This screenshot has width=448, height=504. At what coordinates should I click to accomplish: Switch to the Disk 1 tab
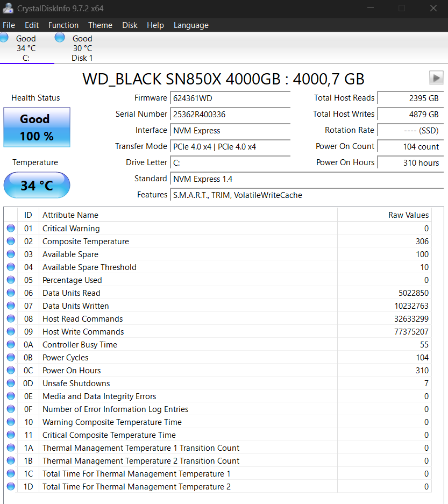(x=82, y=48)
